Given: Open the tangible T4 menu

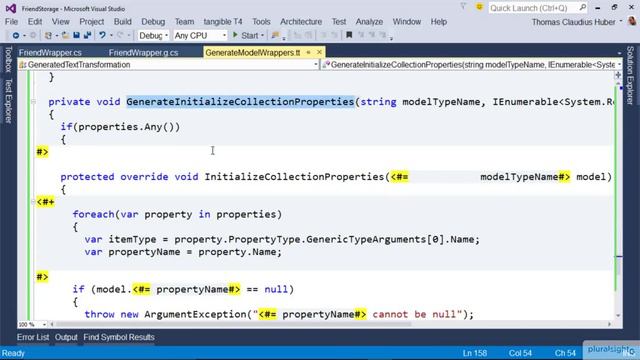Looking at the screenshot, I should (223, 22).
